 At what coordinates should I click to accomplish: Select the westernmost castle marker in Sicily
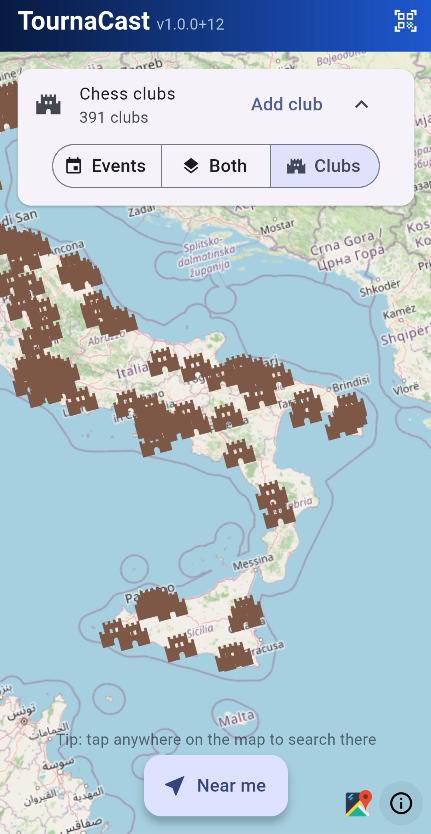(x=114, y=633)
